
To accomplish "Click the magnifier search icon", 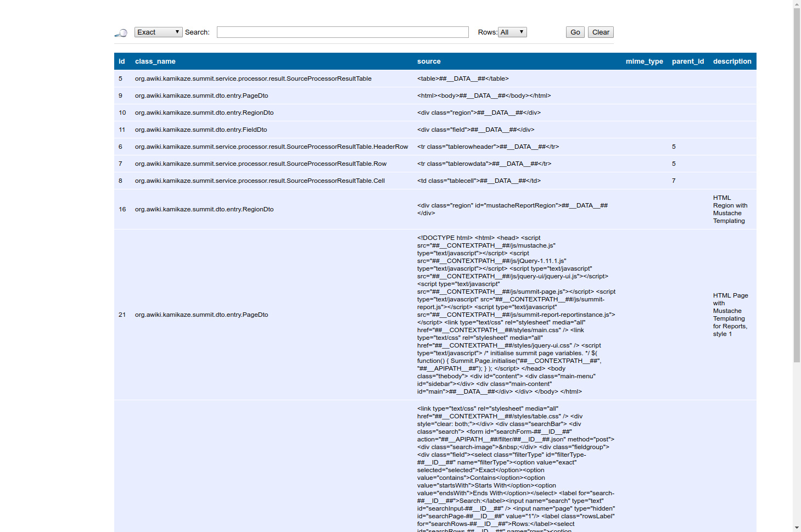I will 121,33.
